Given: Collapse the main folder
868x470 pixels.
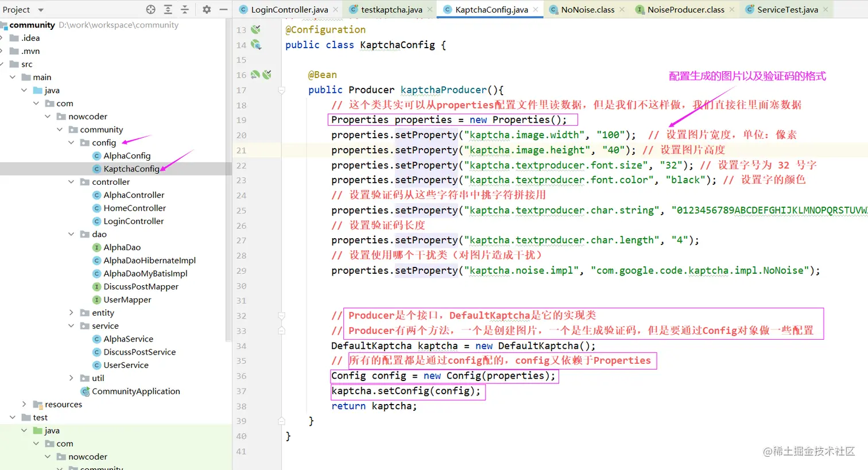Looking at the screenshot, I should 13,77.
